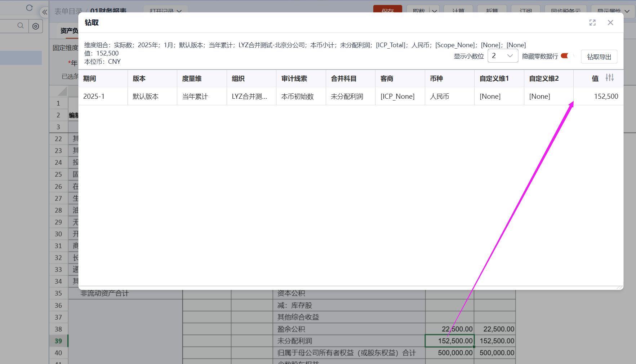The image size is (636, 364).
Task: Select row header 39 in the spreadsheet
Action: pyautogui.click(x=58, y=341)
